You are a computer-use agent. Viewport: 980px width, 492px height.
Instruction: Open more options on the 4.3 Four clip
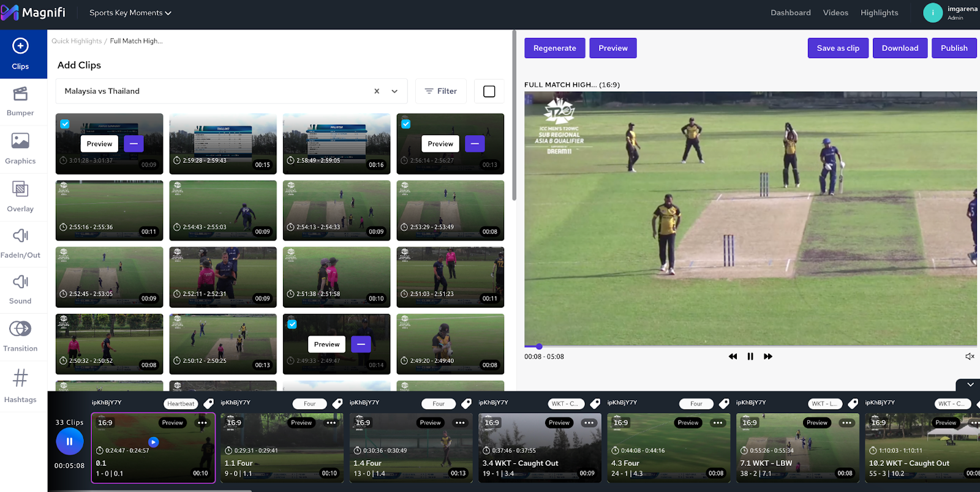(x=718, y=423)
